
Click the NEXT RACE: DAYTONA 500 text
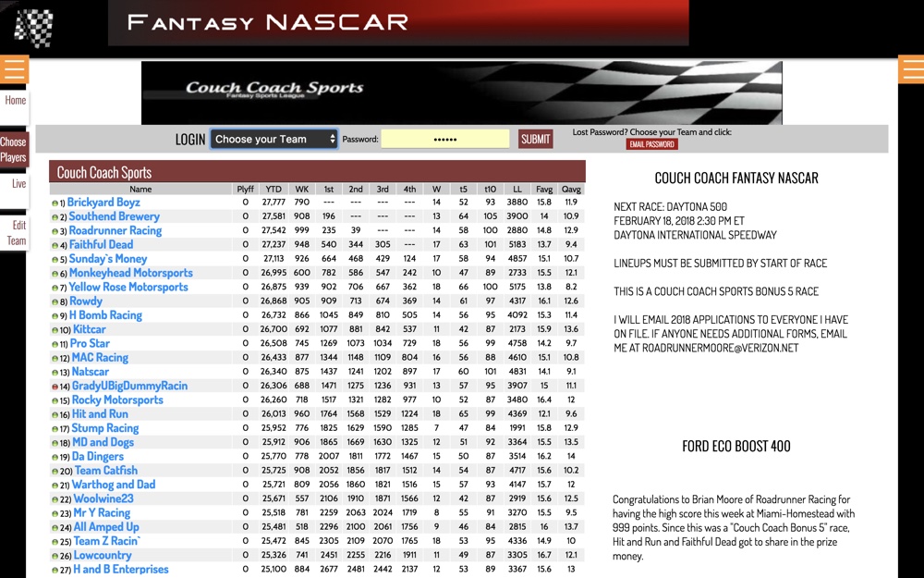click(670, 207)
